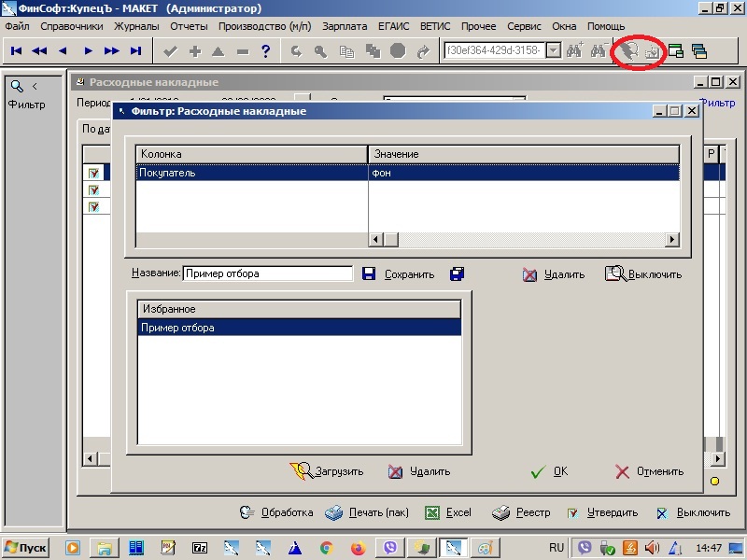Click the save-as copy icon next to Сохранить
The height and width of the screenshot is (560, 747).
[x=457, y=273]
